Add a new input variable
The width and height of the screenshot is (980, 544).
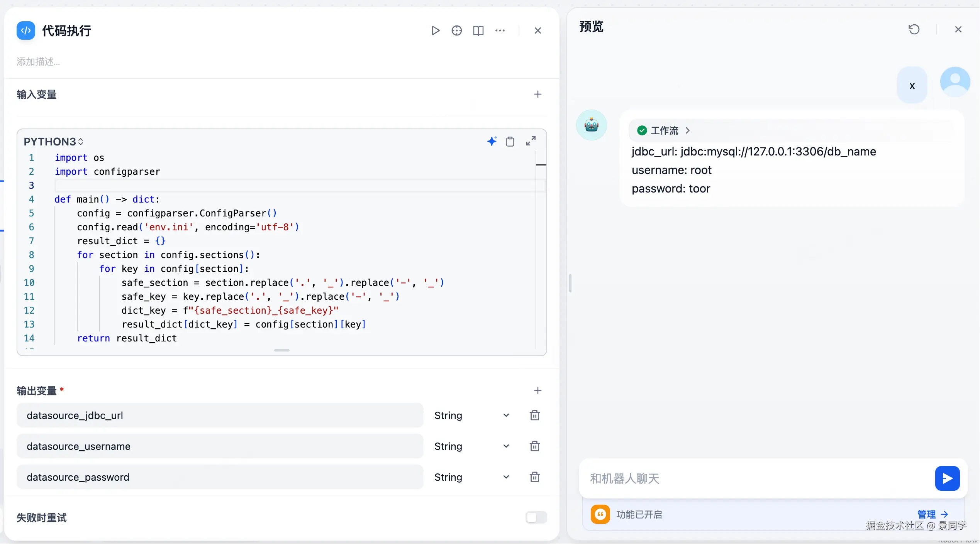coord(537,95)
